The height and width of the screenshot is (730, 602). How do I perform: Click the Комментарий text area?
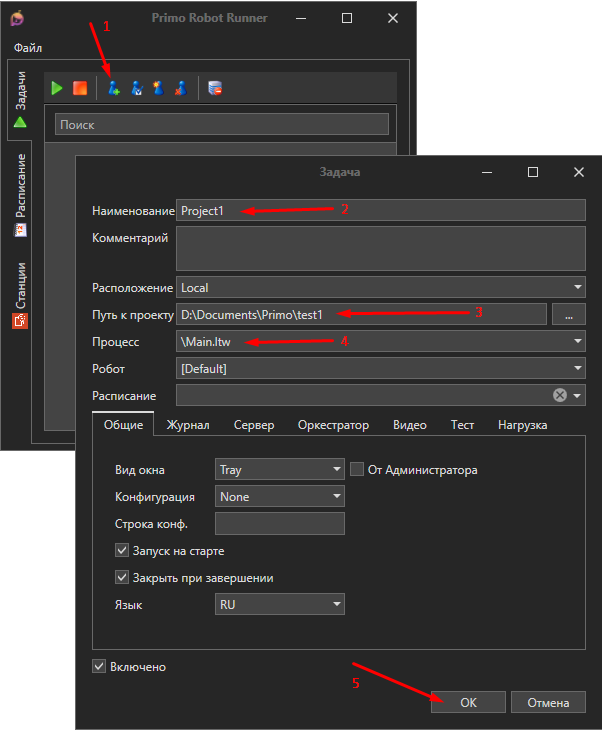[x=381, y=249]
